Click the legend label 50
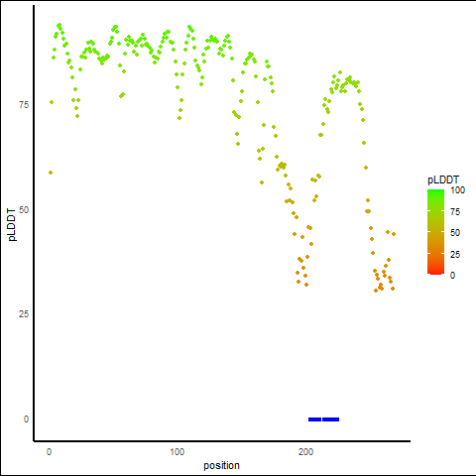 [x=455, y=233]
